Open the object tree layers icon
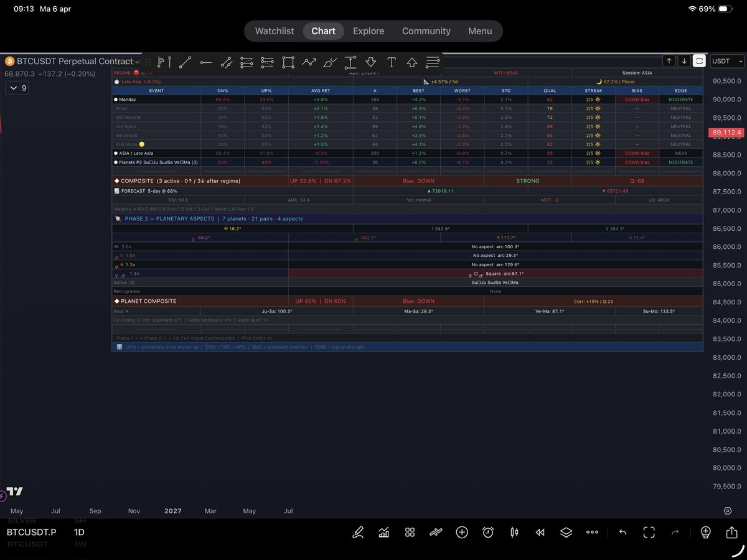Viewport: 747px width, 560px height. point(566,532)
